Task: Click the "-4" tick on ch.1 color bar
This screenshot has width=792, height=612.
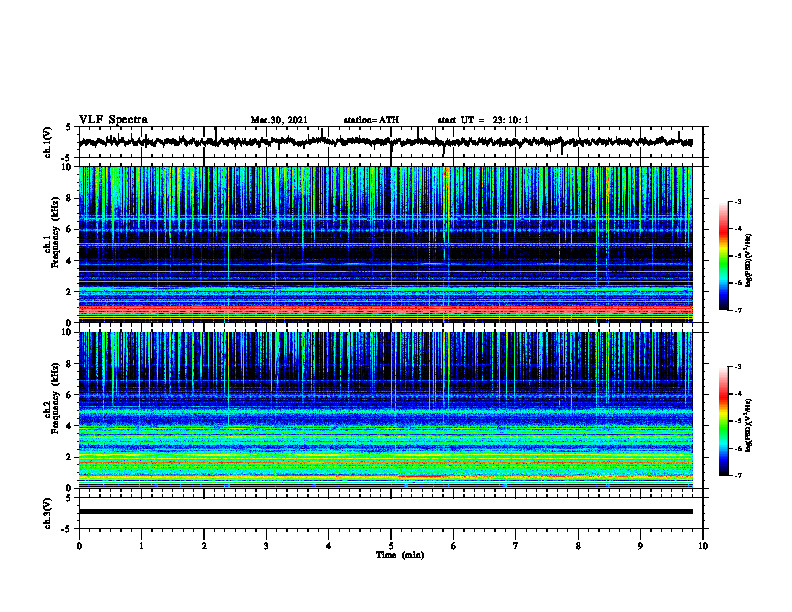Action: 737,229
